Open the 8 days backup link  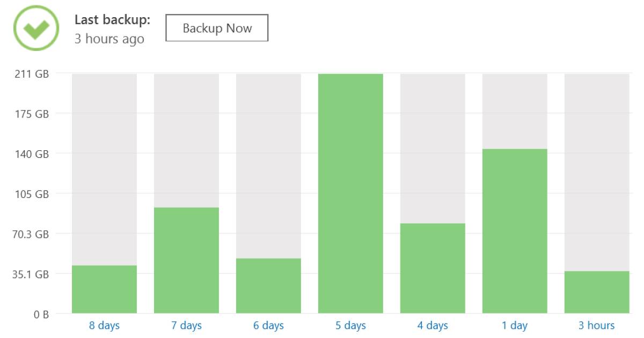pos(104,326)
